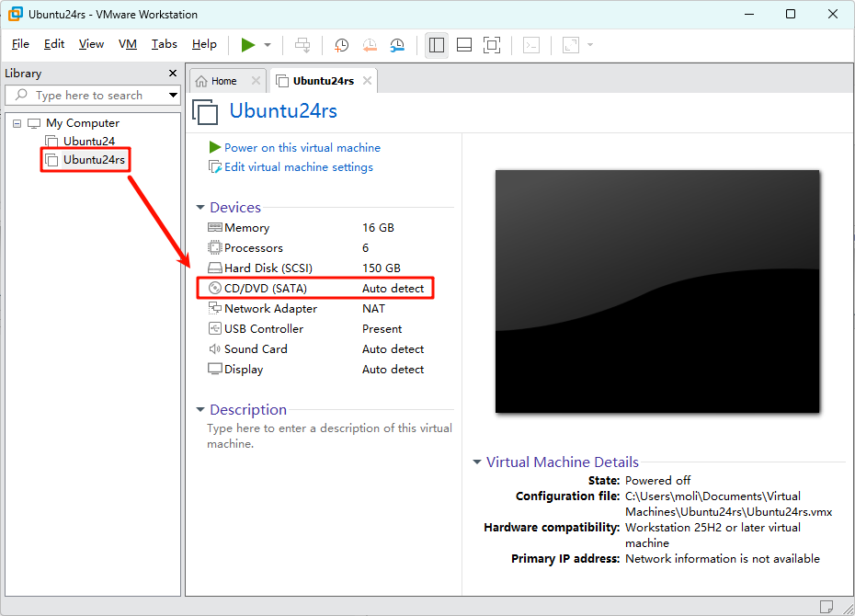Click the CD/DVD disc icon
The height and width of the screenshot is (616, 855).
[x=215, y=288]
